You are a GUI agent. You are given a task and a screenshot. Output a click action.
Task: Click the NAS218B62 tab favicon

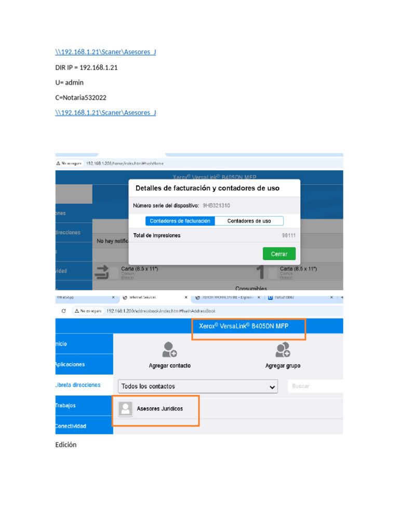[270, 298]
